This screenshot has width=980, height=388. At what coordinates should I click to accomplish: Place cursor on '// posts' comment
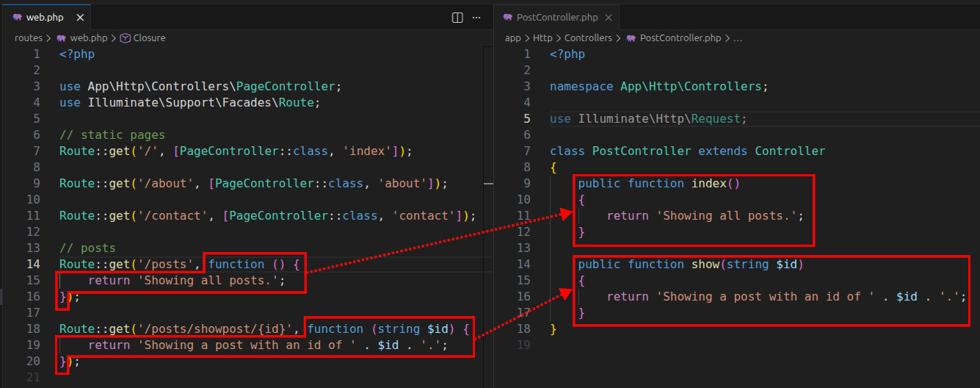click(87, 248)
